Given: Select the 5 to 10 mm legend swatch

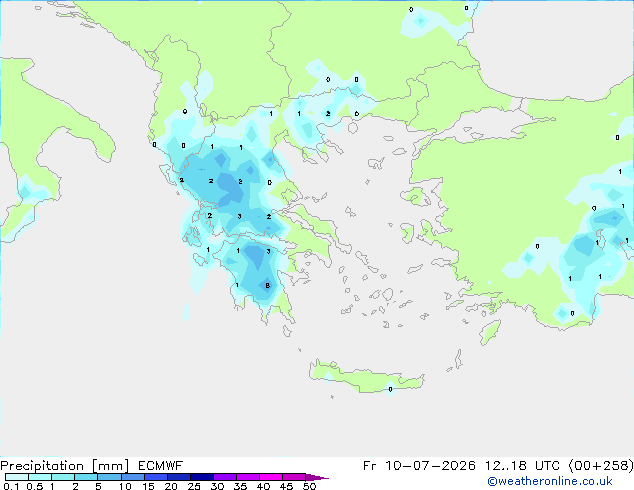Looking at the screenshot, I should (x=109, y=477).
